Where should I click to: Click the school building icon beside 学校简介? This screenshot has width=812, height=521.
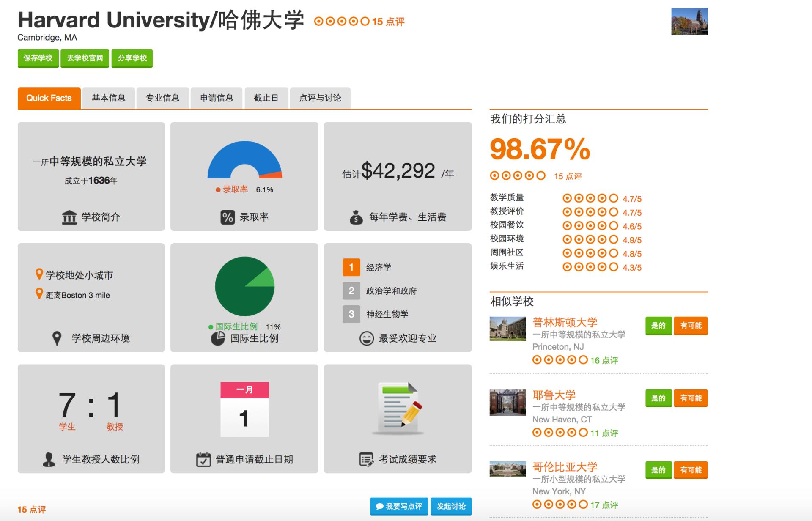69,217
